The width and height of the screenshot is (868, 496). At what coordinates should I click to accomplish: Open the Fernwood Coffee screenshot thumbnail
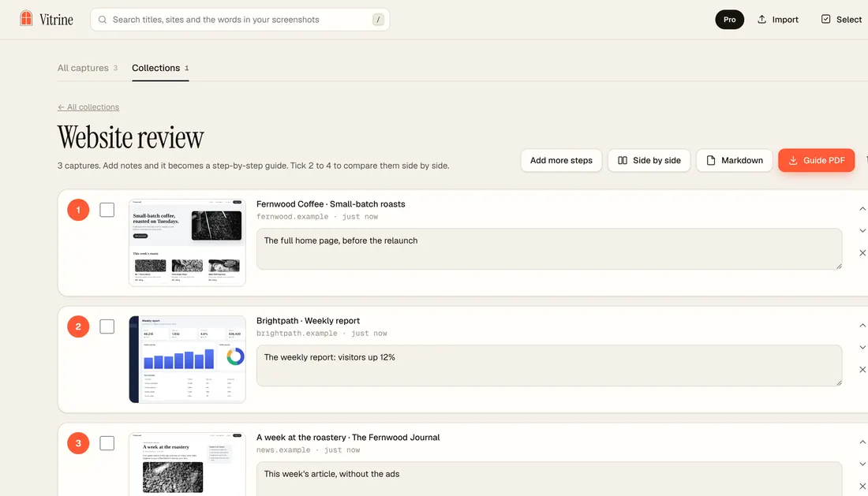(187, 243)
